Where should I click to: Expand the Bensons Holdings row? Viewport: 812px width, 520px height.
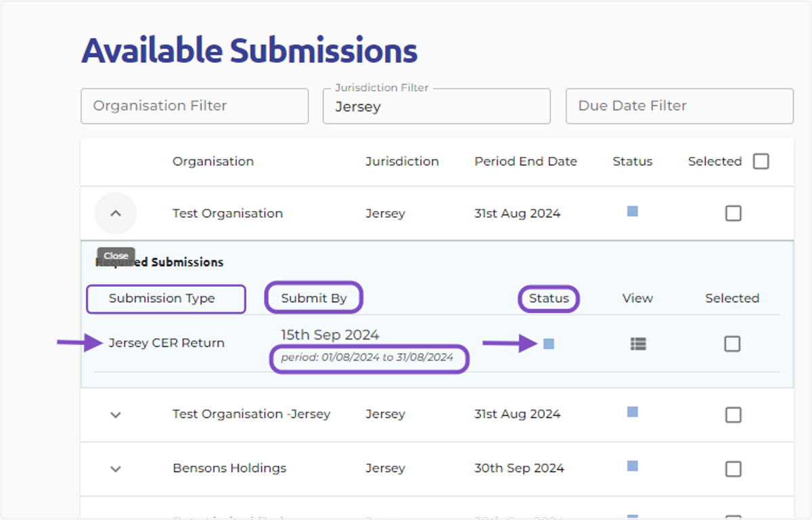pyautogui.click(x=116, y=469)
